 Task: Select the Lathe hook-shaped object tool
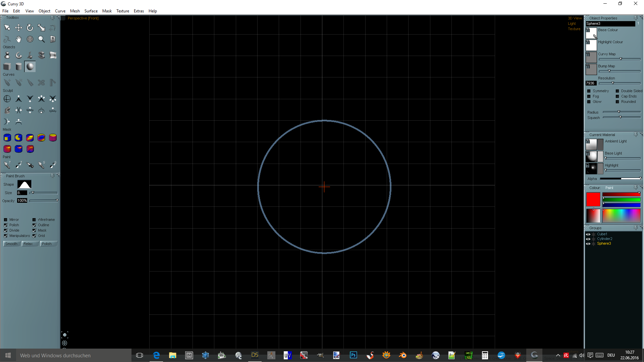(18, 55)
